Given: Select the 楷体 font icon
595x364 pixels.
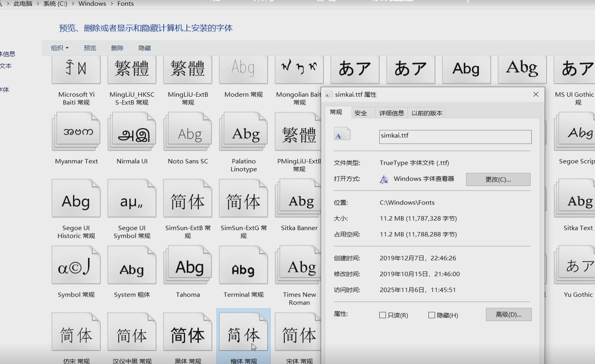Looking at the screenshot, I should coord(243,332).
